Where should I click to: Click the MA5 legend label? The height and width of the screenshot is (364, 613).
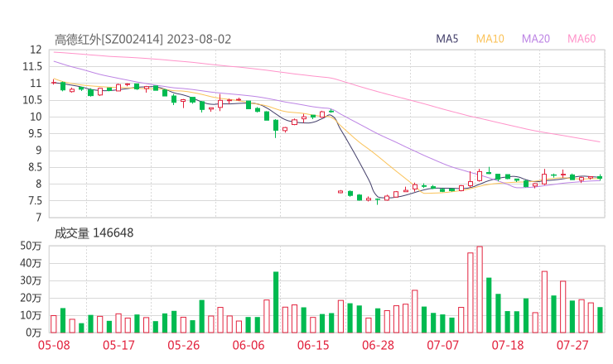click(x=446, y=39)
